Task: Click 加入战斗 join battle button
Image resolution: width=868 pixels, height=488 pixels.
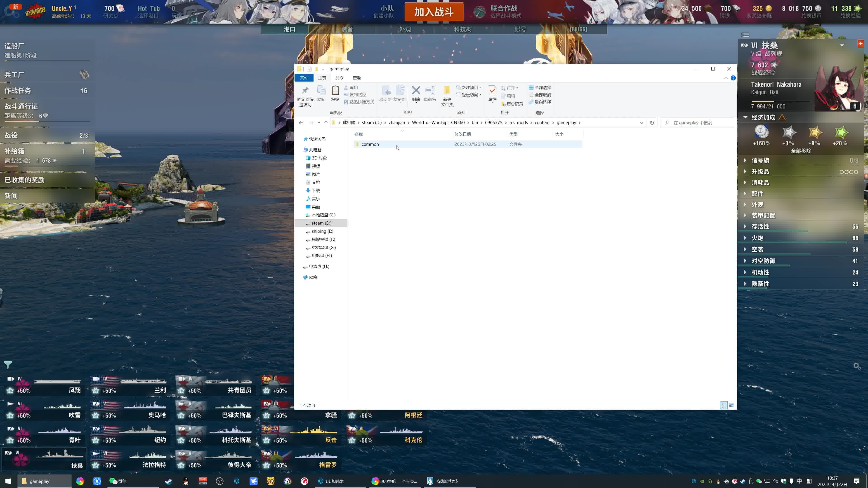Action: (x=434, y=12)
